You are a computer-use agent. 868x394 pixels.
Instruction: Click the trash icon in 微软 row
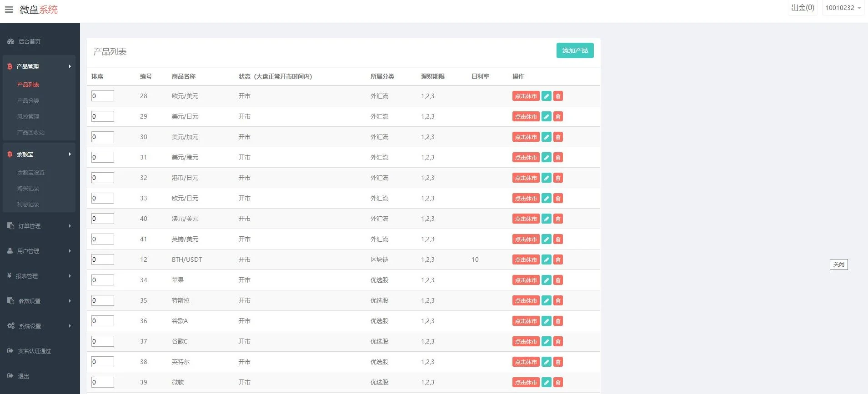coord(558,382)
